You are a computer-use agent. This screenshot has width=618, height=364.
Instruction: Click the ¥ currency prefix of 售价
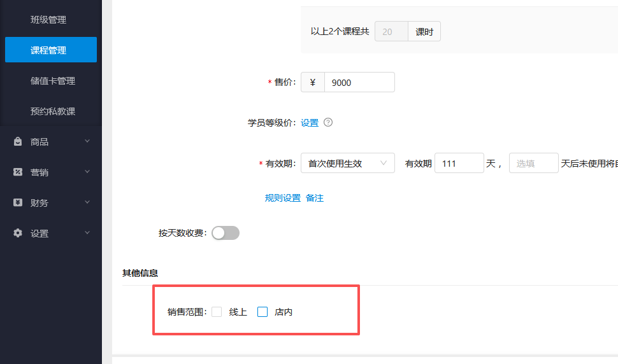pyautogui.click(x=313, y=82)
